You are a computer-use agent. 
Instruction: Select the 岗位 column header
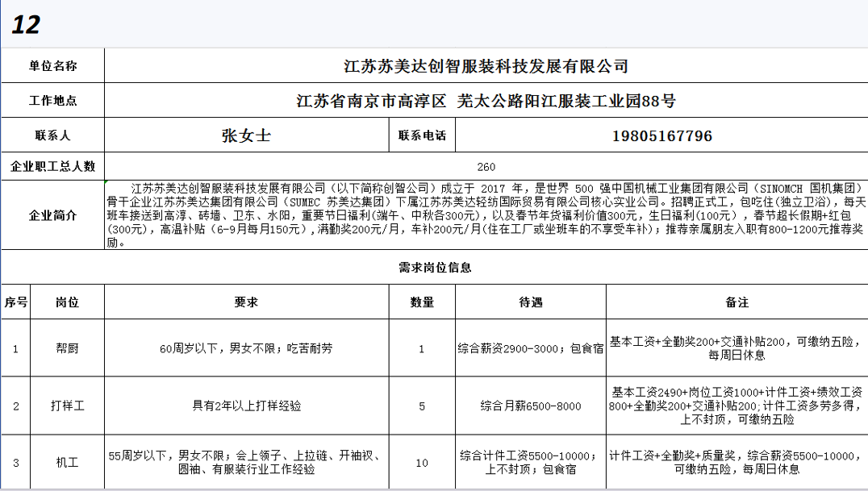pyautogui.click(x=67, y=302)
